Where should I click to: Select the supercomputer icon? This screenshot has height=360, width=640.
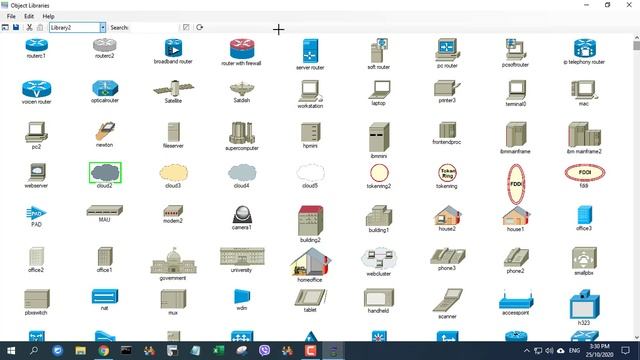coord(242,133)
